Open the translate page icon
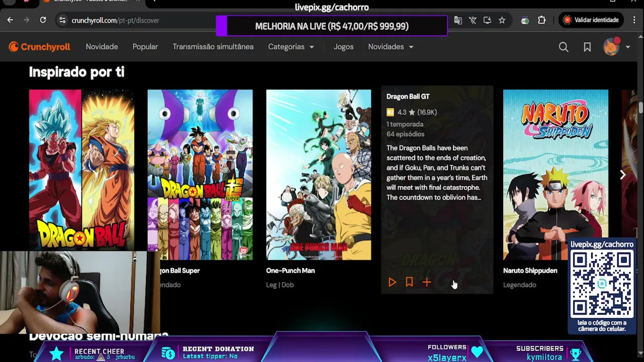The height and width of the screenshot is (362, 644). coord(458,20)
